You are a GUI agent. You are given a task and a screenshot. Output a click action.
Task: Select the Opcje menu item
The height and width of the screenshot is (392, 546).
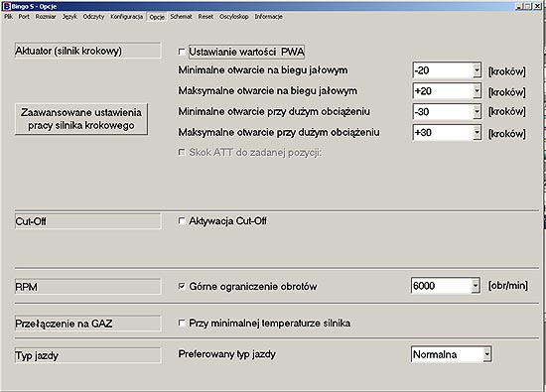(x=157, y=17)
